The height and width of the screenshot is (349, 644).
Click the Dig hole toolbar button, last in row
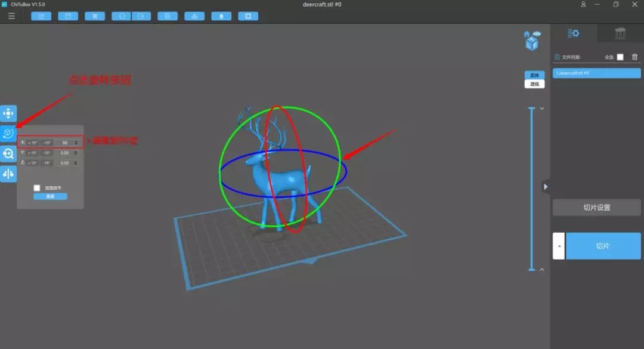(x=248, y=16)
